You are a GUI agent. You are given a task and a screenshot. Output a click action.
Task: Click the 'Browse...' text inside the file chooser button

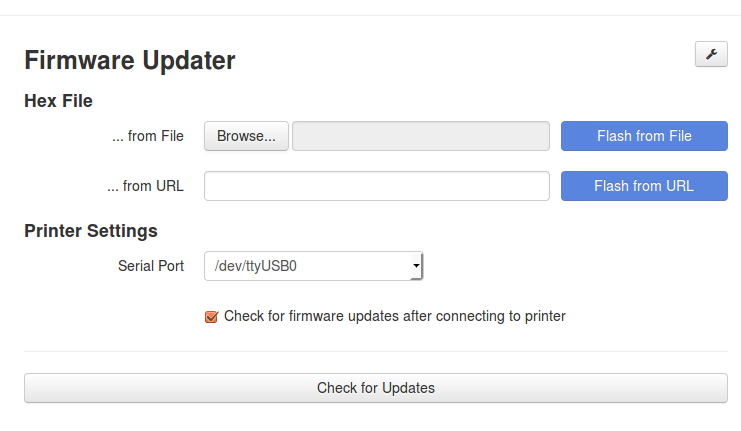click(246, 136)
